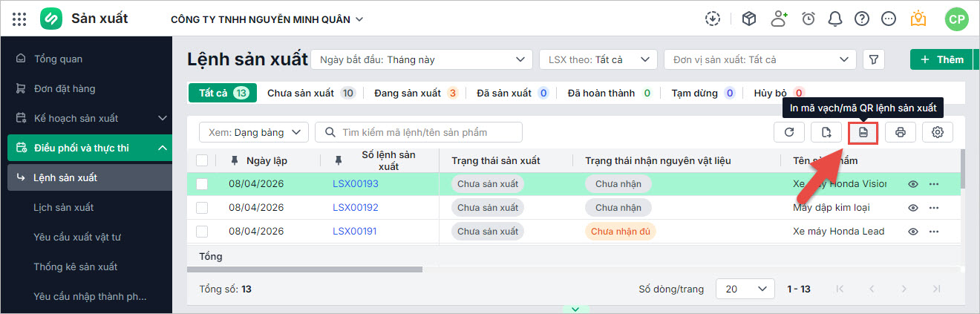
Task: Open table settings gear icon
Action: tap(938, 133)
